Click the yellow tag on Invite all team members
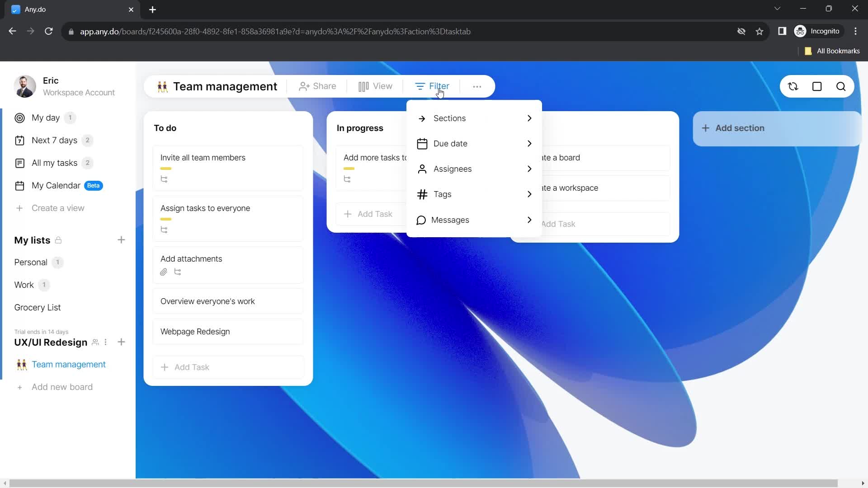The width and height of the screenshot is (868, 488). tap(166, 169)
